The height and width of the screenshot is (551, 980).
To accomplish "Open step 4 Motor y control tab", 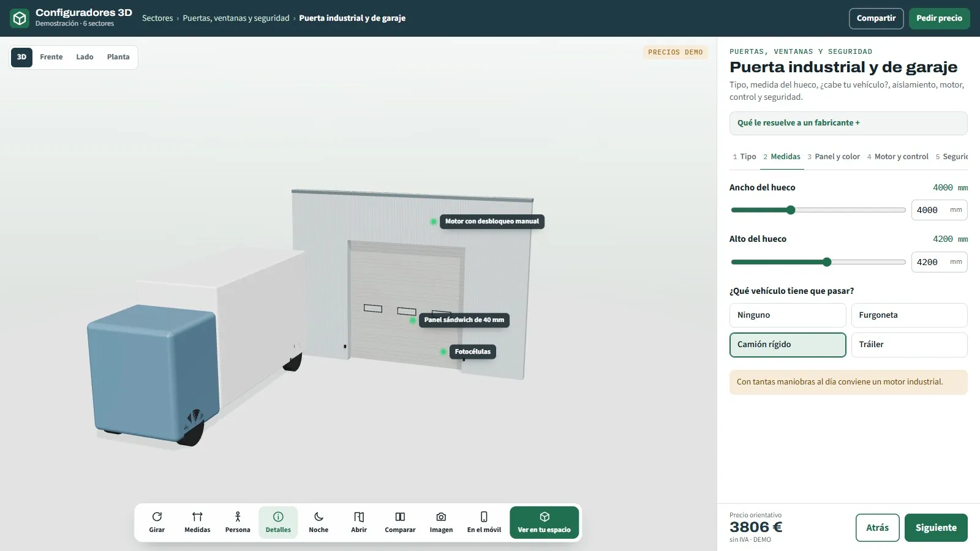I will tap(898, 157).
